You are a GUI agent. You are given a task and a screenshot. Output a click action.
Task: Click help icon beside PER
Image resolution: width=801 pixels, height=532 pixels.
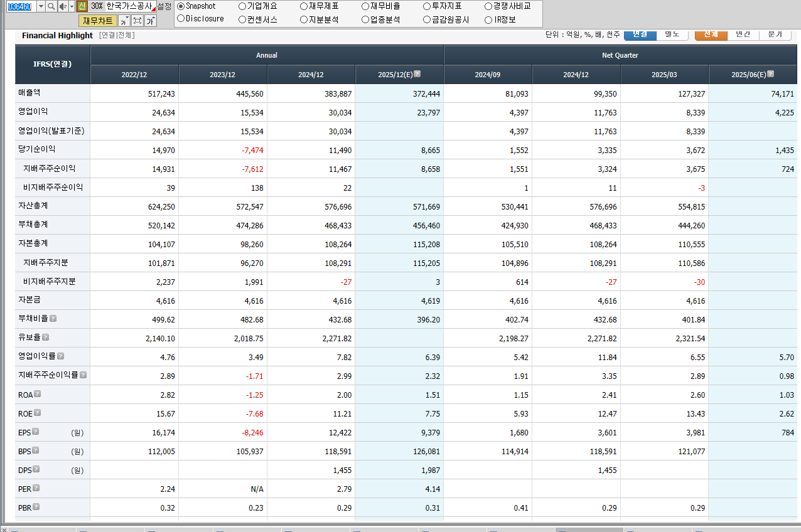coord(36,488)
